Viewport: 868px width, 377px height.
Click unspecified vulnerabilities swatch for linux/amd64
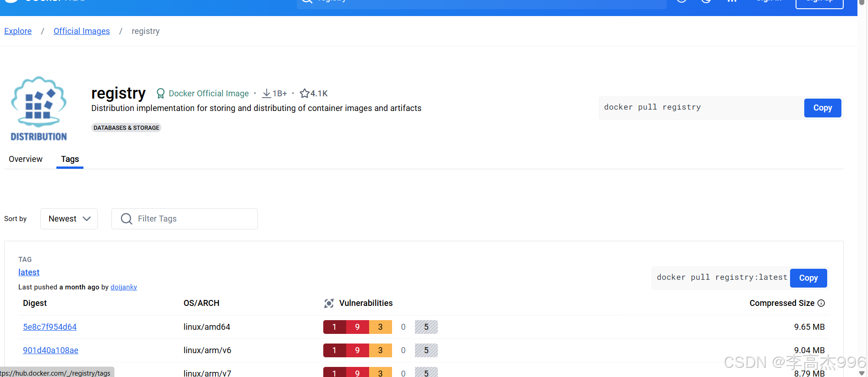[426, 327]
